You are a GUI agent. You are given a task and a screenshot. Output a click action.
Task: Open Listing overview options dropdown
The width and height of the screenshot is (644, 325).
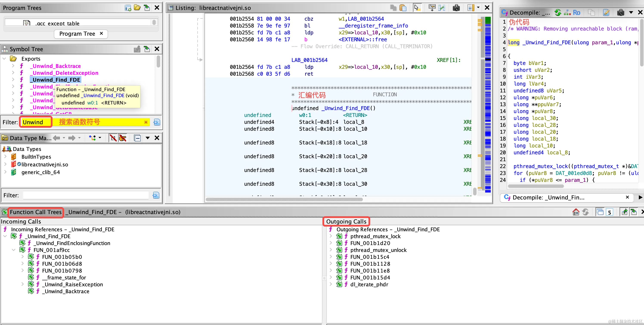point(478,8)
